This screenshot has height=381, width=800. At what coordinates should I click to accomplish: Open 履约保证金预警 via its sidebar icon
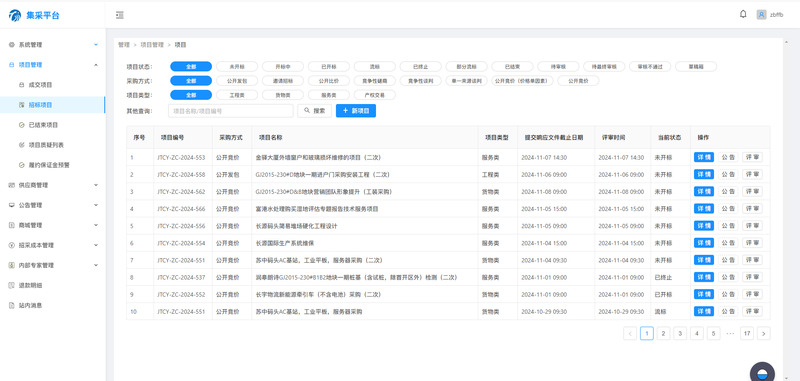(x=21, y=165)
